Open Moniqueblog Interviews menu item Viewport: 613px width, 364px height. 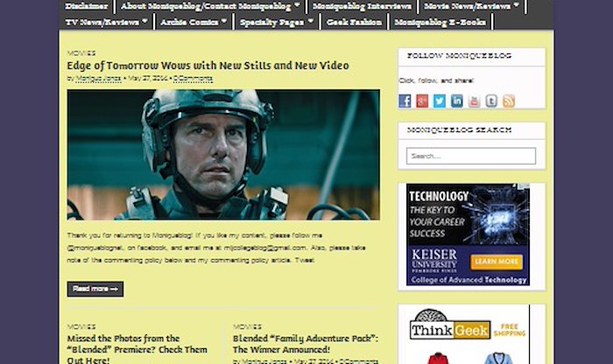pyautogui.click(x=362, y=6)
